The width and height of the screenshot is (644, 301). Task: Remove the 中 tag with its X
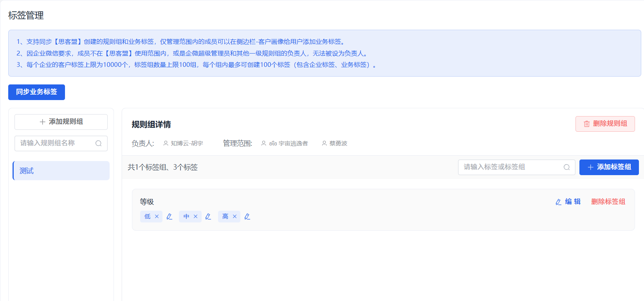click(195, 217)
